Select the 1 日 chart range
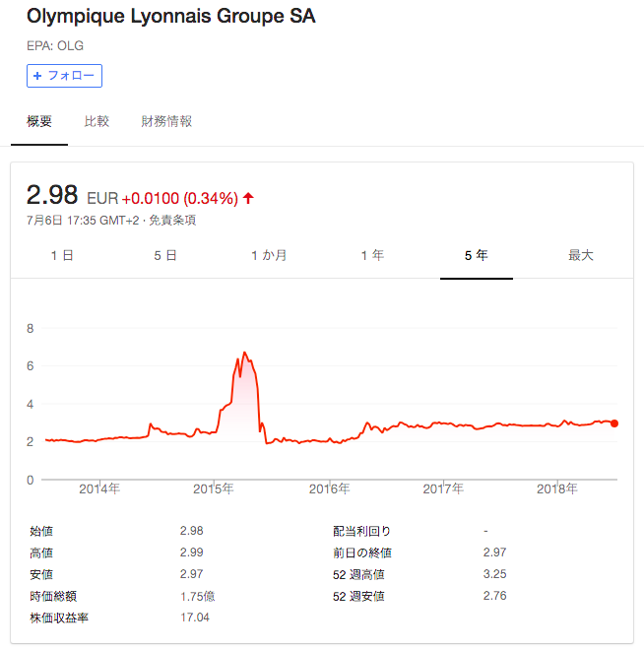 pyautogui.click(x=62, y=255)
